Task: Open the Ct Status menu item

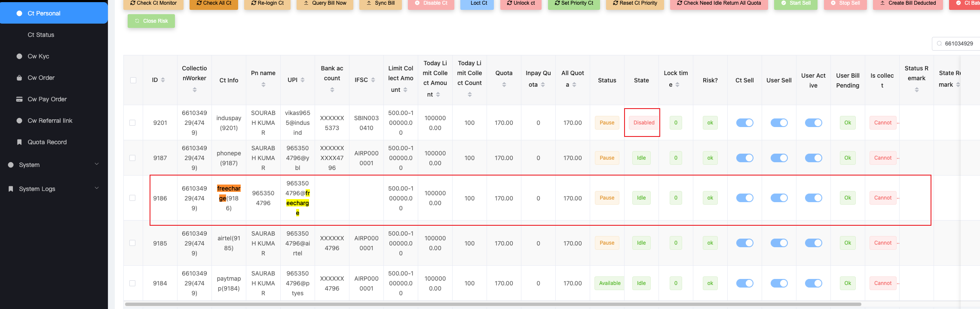Action: [x=41, y=35]
